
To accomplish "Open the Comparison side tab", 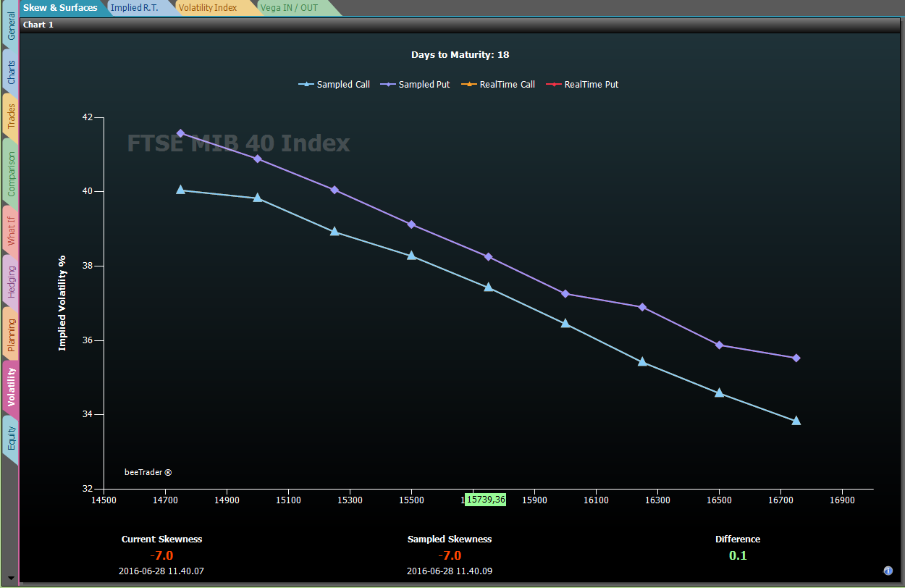I will 10,173.
